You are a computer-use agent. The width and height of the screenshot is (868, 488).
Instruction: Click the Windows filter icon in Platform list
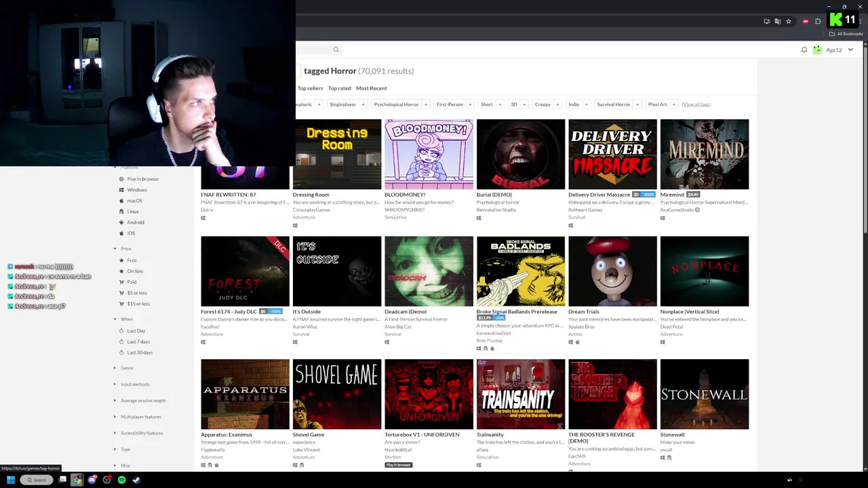pos(121,190)
